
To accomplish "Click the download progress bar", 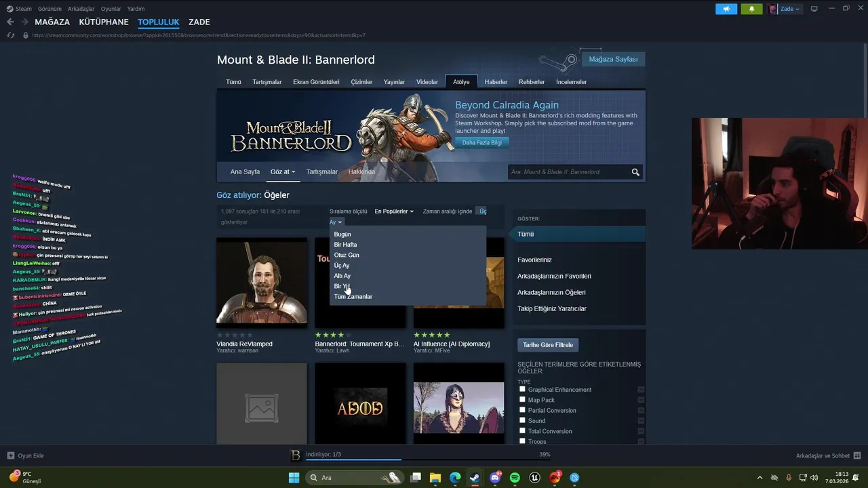I will pos(428,460).
